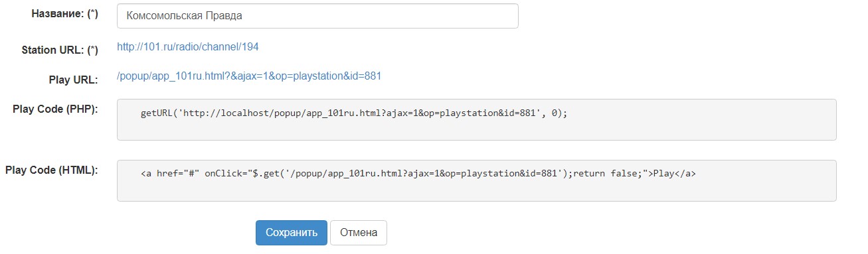Viewport: 868px width, 254px height.
Task: Click the Station URL: (*) label
Action: [x=60, y=50]
